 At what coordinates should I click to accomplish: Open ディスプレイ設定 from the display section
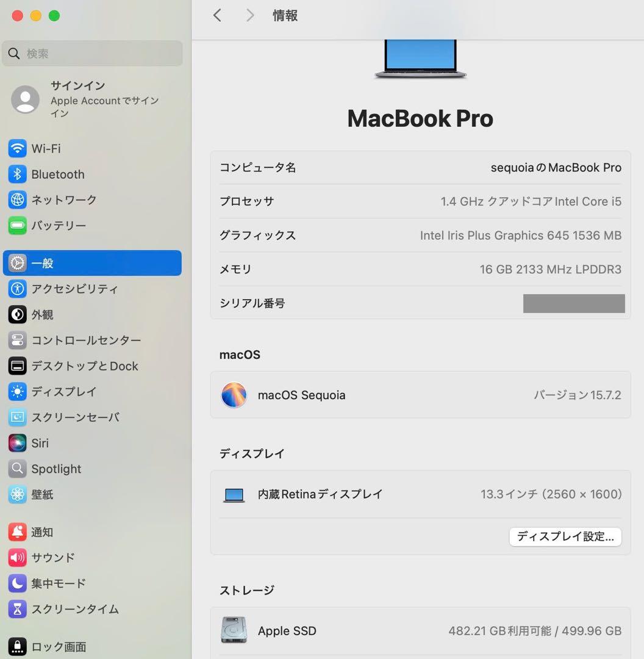tap(565, 536)
